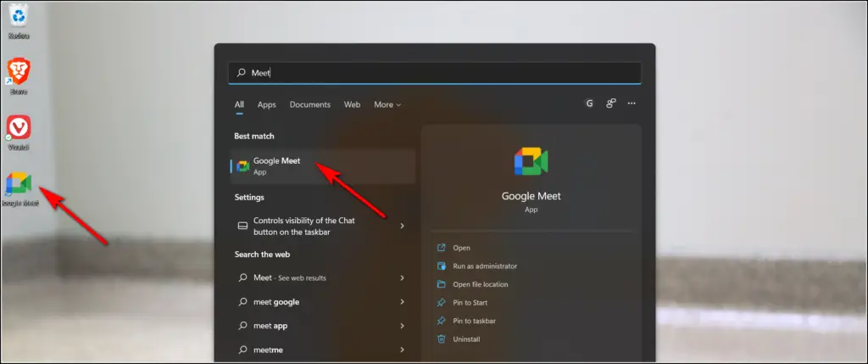Click the Open icon in the actions list
The height and width of the screenshot is (364, 868).
(441, 248)
